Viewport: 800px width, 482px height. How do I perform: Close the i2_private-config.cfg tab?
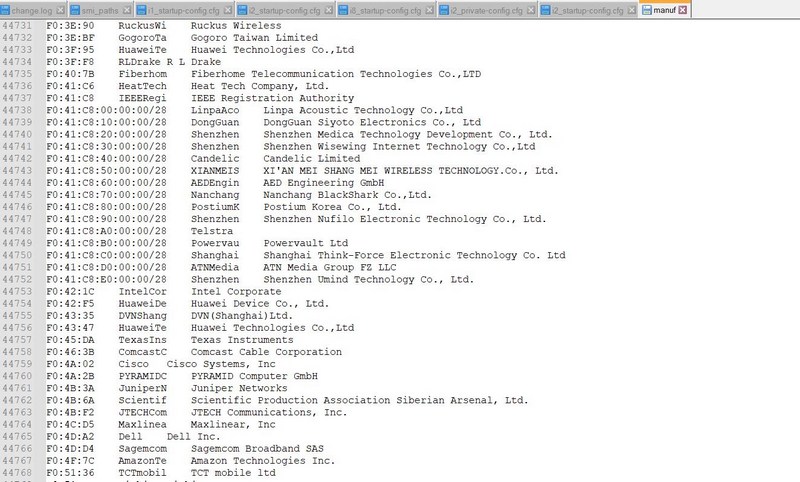pyautogui.click(x=531, y=10)
